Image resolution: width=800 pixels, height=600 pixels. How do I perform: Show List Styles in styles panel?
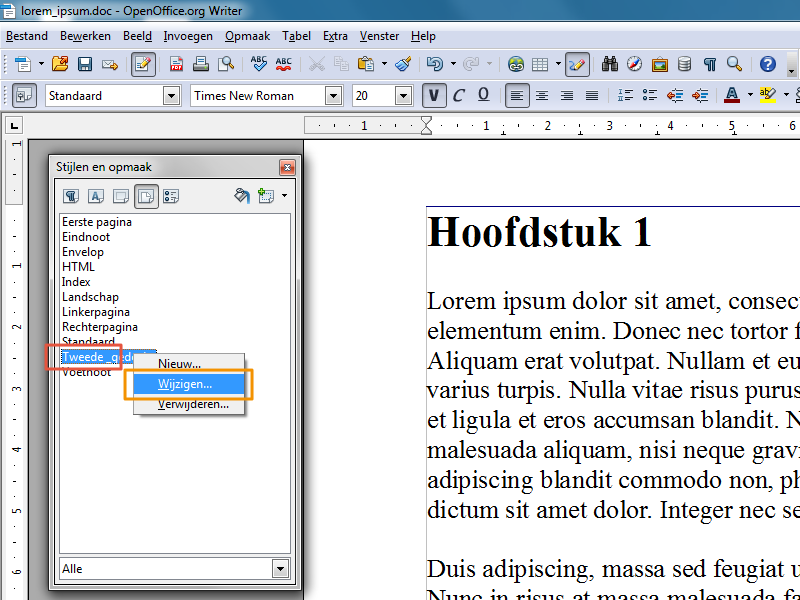pos(171,196)
